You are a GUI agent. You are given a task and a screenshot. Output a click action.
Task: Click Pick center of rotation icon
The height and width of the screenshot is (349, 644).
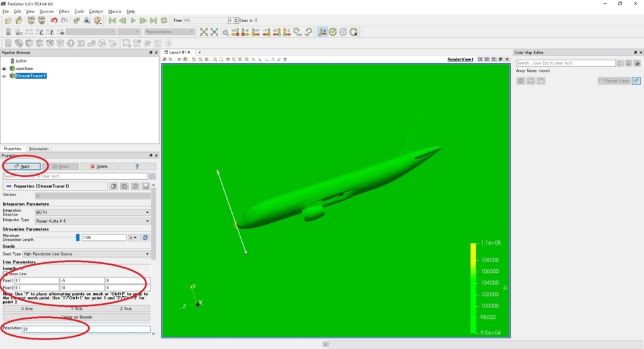tap(353, 32)
